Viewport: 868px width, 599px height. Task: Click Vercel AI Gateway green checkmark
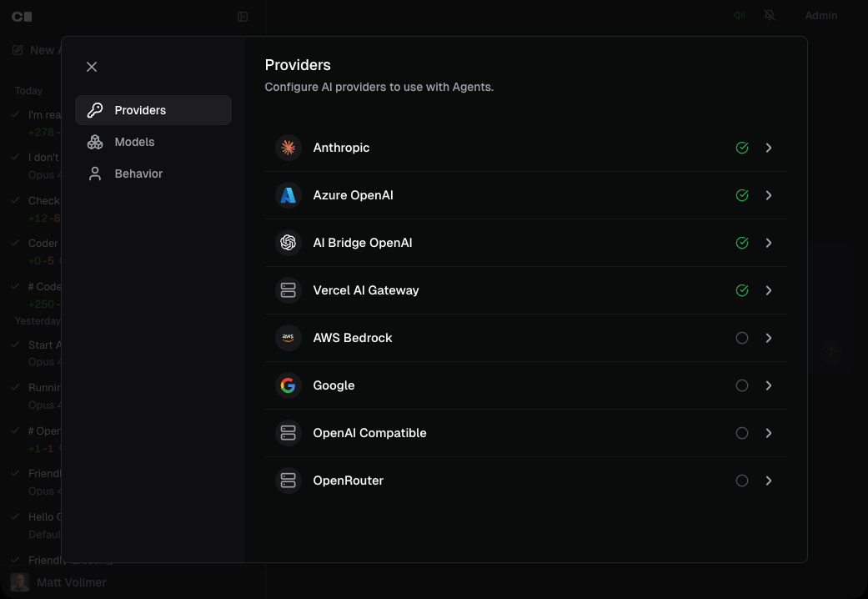[x=742, y=290]
